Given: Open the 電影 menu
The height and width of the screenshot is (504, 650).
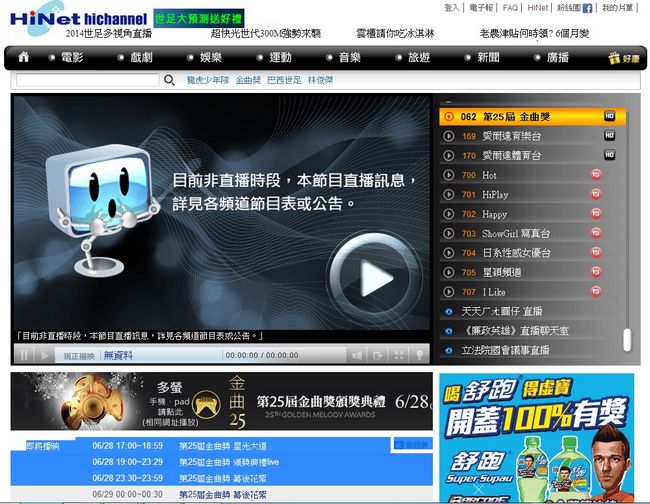Looking at the screenshot, I should point(72,57).
